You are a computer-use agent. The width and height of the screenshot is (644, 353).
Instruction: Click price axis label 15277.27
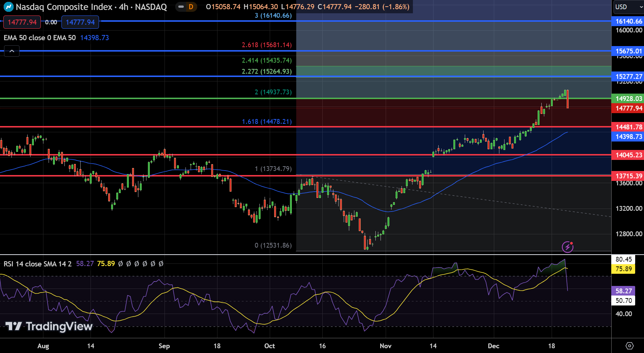(628, 77)
